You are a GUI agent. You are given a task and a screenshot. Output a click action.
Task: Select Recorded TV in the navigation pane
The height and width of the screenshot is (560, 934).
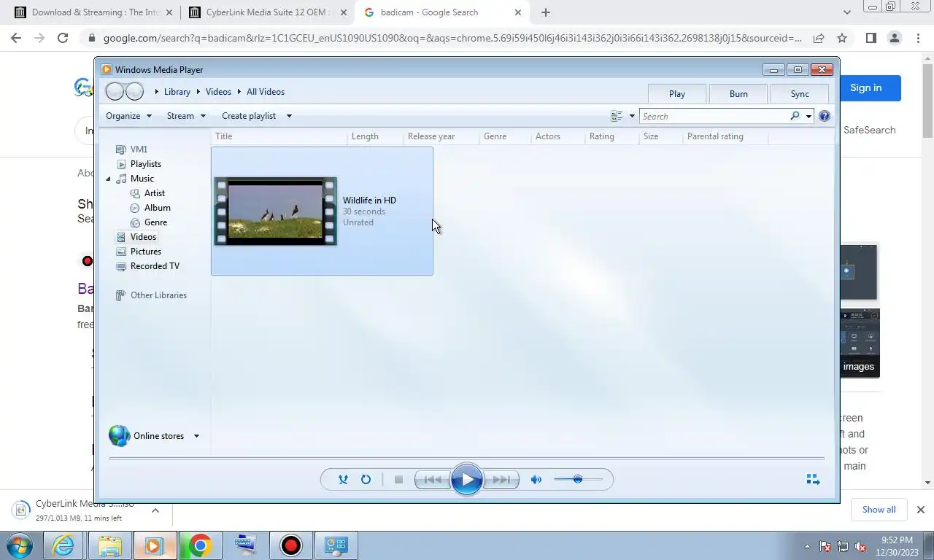point(155,266)
